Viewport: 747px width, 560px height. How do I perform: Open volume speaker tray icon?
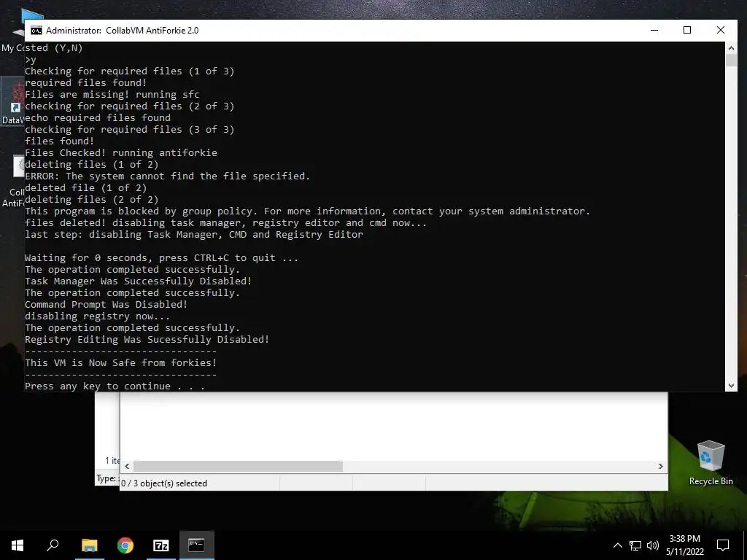click(653, 545)
